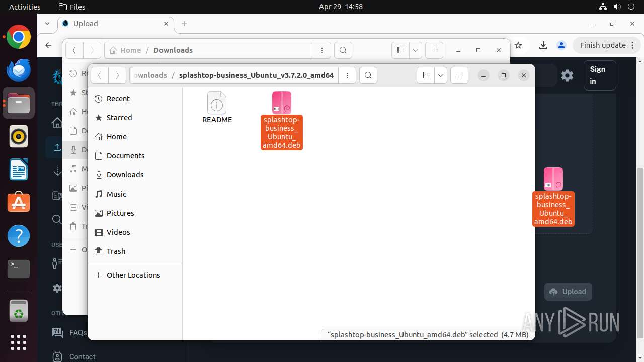The image size is (644, 362).
Task: Launch Rhythmbox from the dock
Action: pos(19,136)
